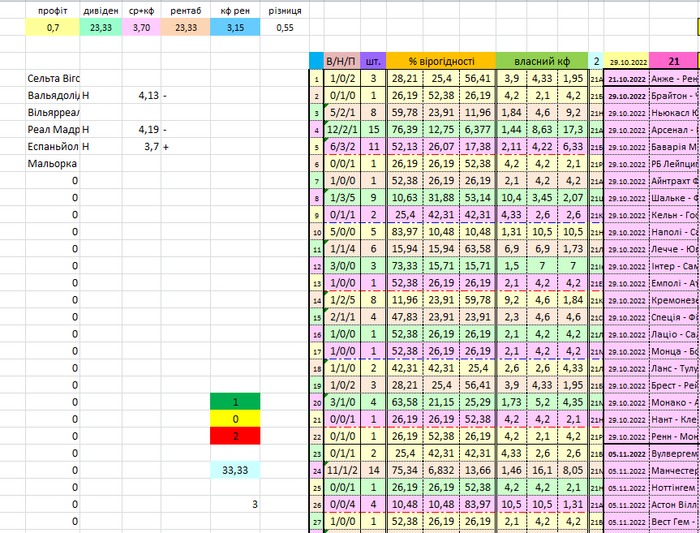This screenshot has height=533, width=700.
Task: Click the 47,83 probability cell
Action: tap(404, 317)
